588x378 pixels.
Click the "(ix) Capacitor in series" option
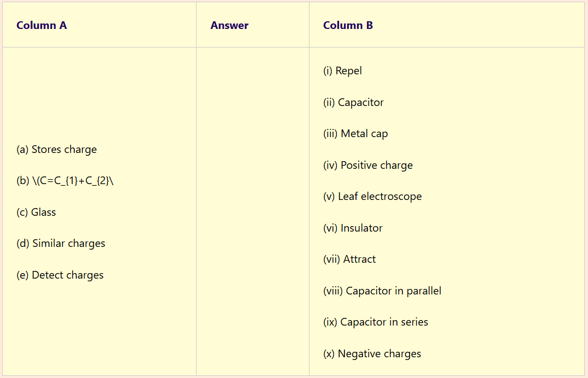click(376, 322)
